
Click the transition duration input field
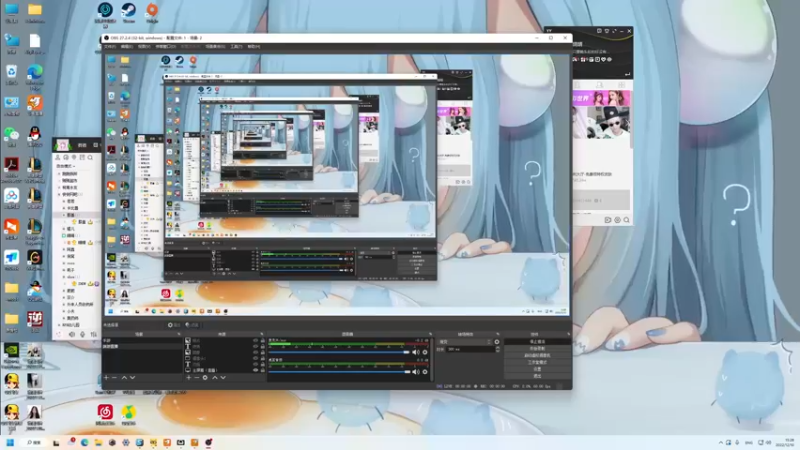(471, 349)
